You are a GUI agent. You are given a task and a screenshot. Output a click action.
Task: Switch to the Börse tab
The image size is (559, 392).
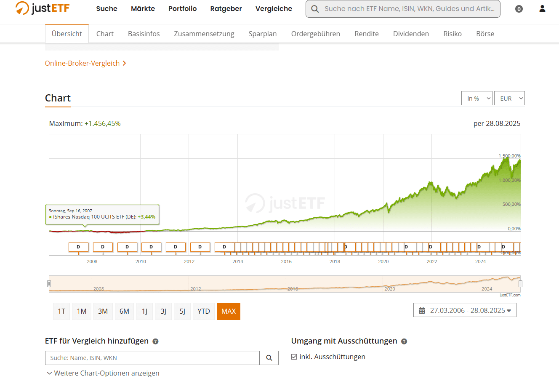485,34
